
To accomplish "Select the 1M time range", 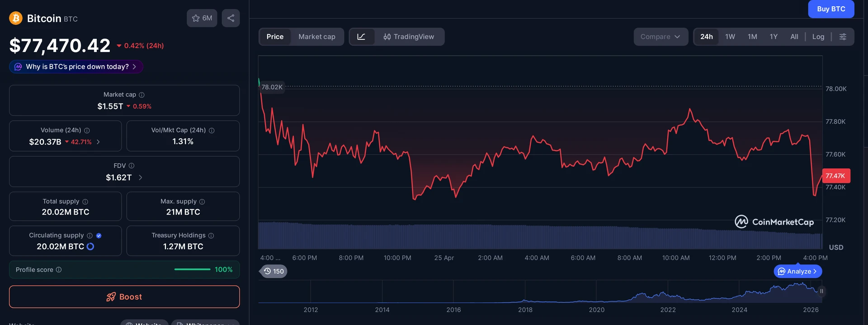I will click(x=752, y=37).
